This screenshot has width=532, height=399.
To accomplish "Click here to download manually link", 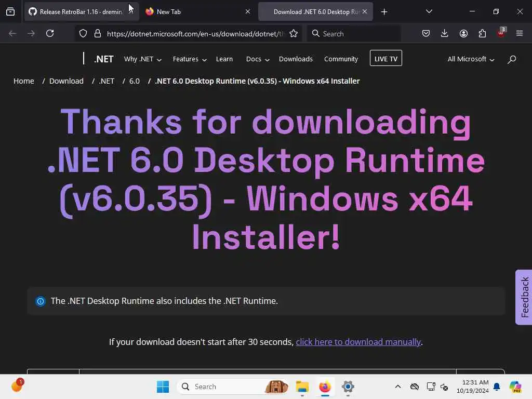I will pos(358,342).
